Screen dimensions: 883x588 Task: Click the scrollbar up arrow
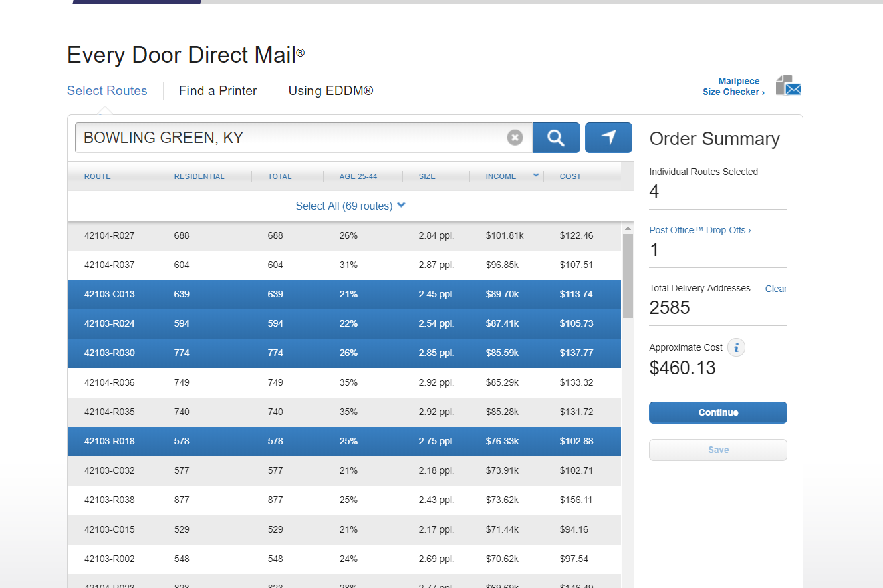[628, 228]
